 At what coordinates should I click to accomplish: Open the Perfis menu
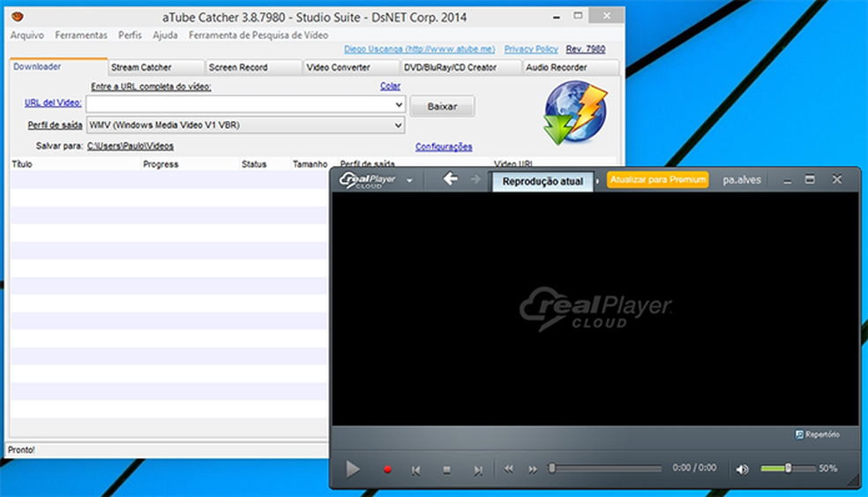click(x=130, y=35)
